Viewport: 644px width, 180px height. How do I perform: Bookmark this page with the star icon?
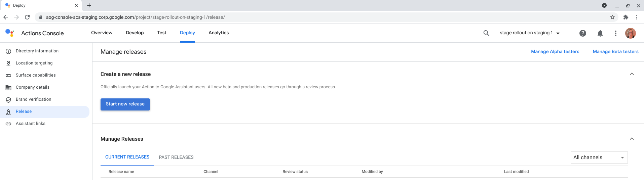612,17
